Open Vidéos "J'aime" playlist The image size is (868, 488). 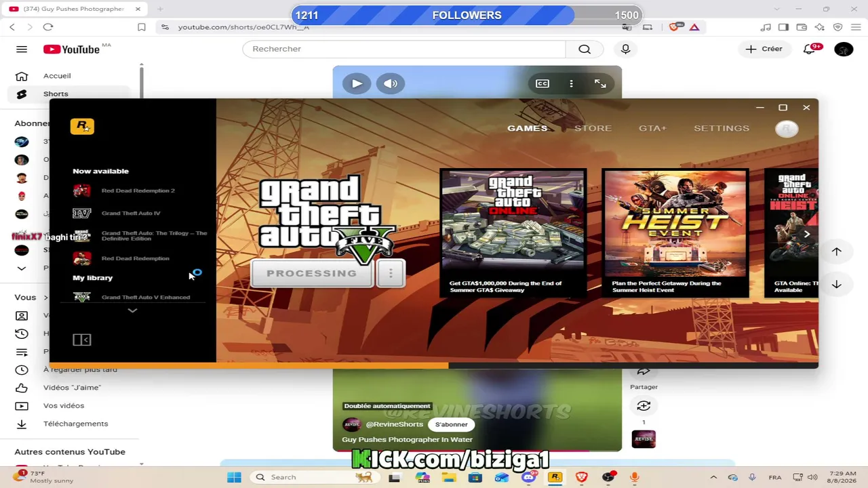[73, 388]
